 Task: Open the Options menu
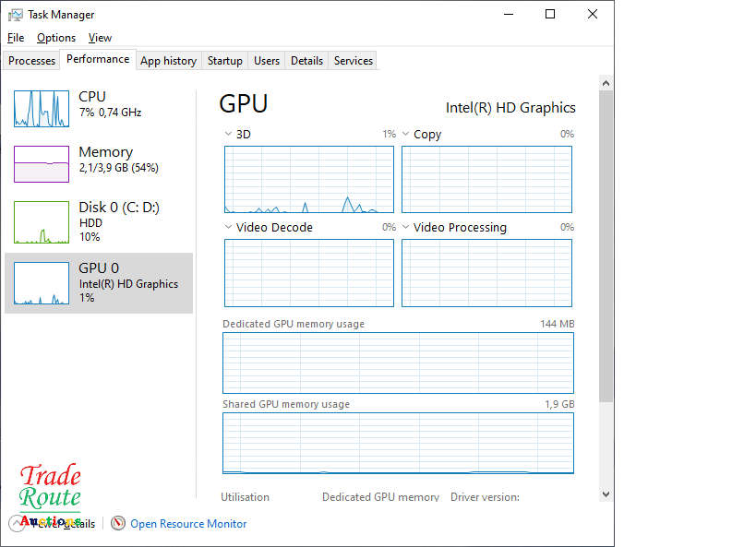56,38
